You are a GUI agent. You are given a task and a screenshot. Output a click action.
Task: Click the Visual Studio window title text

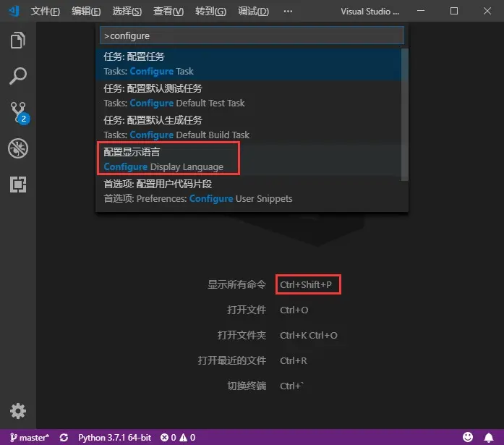(x=370, y=12)
